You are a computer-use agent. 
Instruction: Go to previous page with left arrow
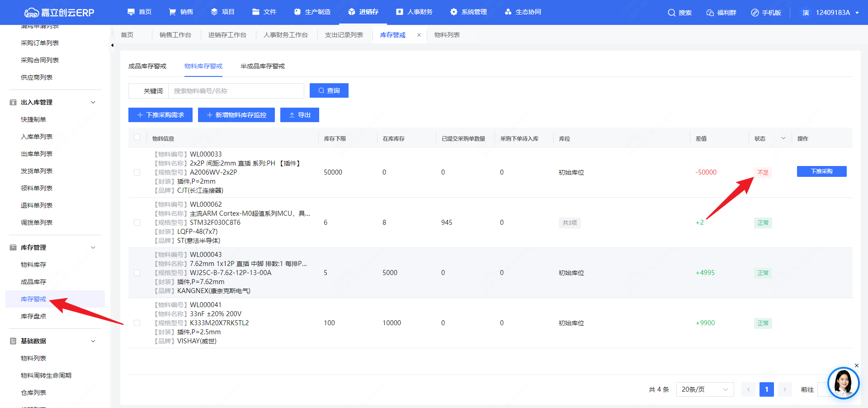click(x=748, y=389)
